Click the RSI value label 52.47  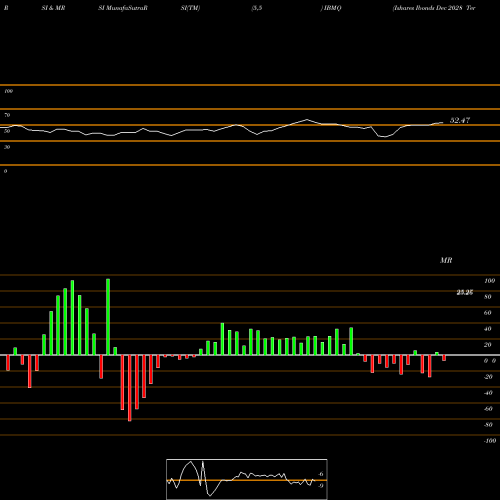click(460, 120)
